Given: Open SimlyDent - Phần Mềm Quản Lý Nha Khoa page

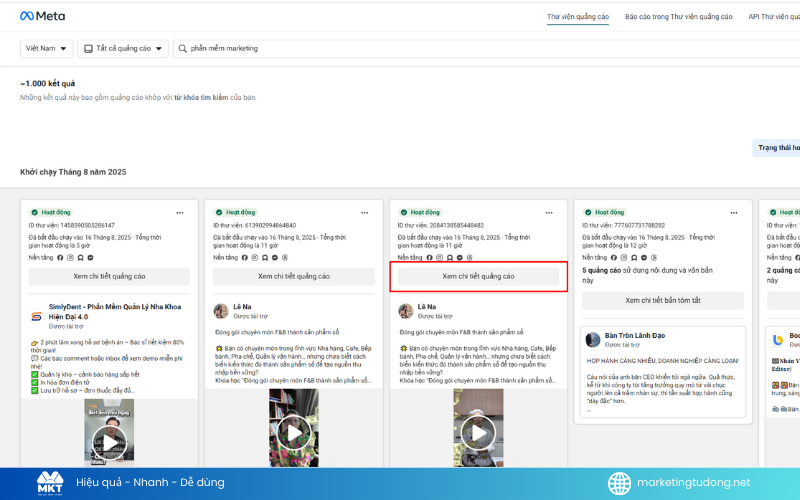Looking at the screenshot, I should click(x=115, y=311).
